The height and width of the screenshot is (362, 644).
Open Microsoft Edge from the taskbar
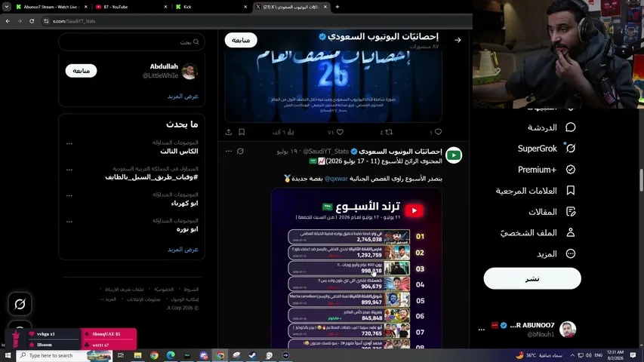171,355
